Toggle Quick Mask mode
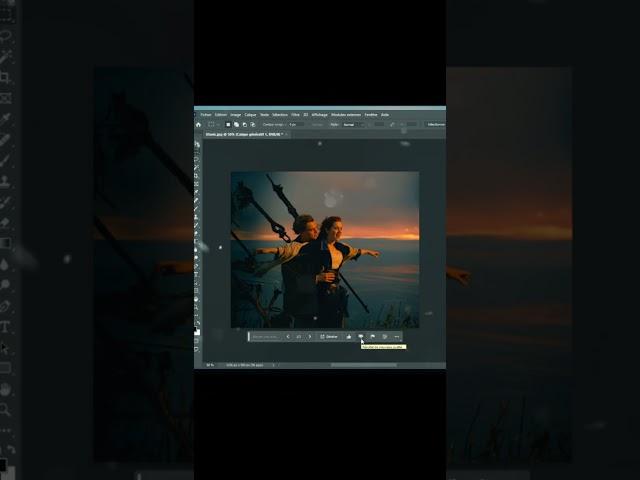640x480 pixels. [197, 341]
